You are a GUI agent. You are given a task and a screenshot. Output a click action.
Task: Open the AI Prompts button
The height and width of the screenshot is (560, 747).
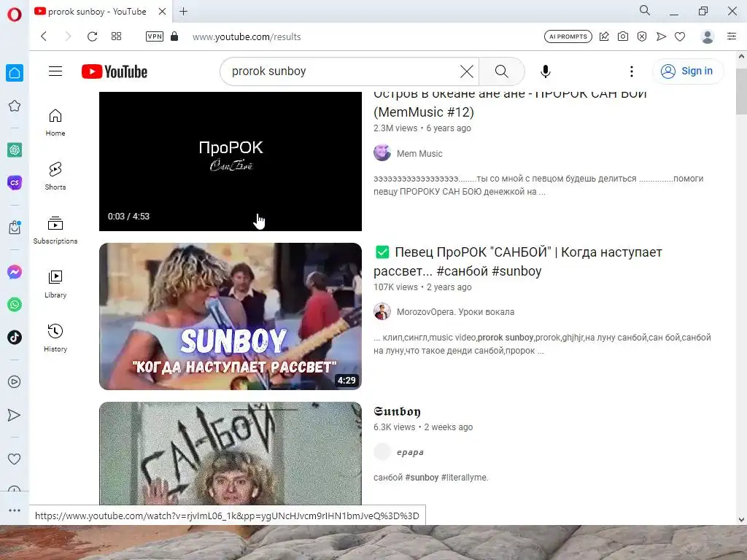click(568, 36)
